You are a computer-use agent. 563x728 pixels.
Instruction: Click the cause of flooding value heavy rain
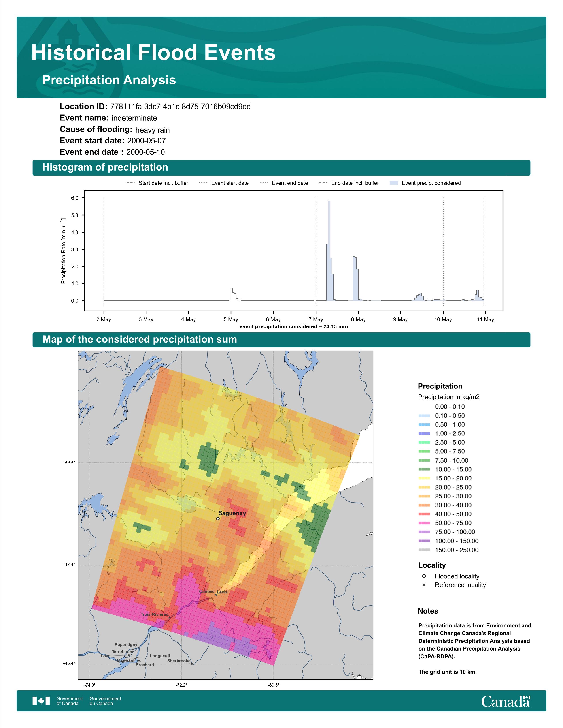152,130
